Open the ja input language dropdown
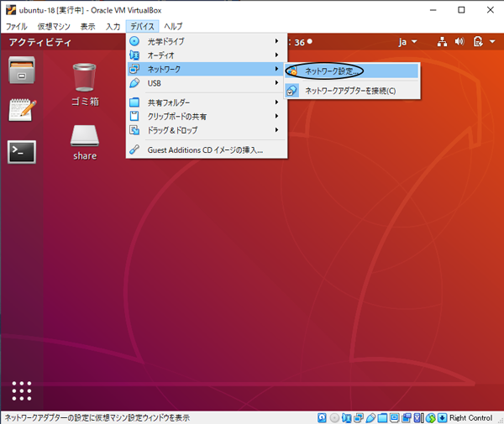 pos(407,42)
